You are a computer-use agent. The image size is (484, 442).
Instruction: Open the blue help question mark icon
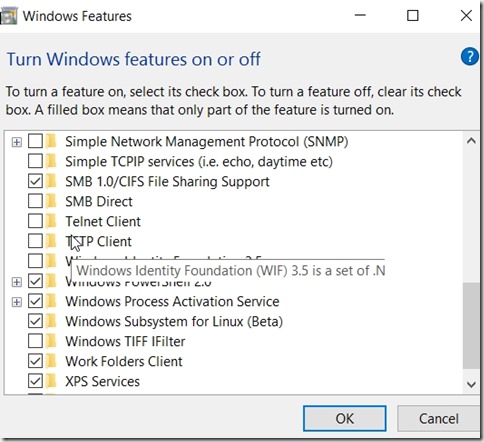point(470,57)
